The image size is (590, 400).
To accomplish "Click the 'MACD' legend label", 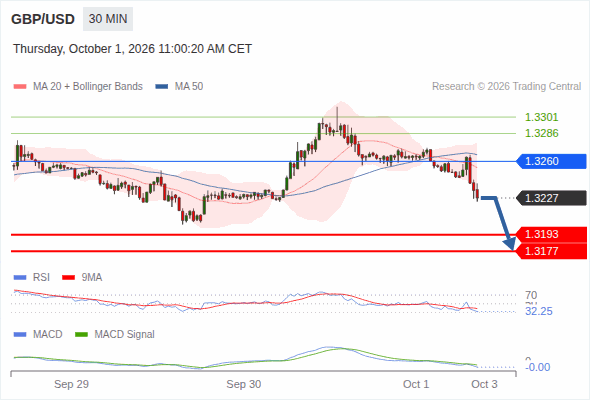I will click(47, 335).
